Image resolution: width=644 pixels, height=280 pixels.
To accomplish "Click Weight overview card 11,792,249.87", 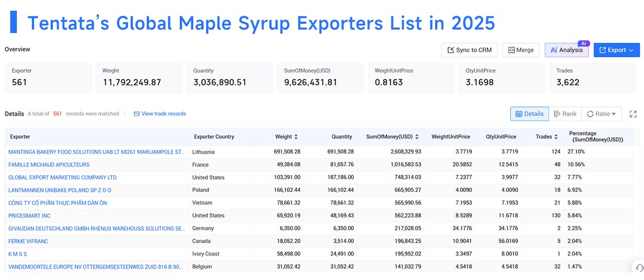I will (139, 78).
